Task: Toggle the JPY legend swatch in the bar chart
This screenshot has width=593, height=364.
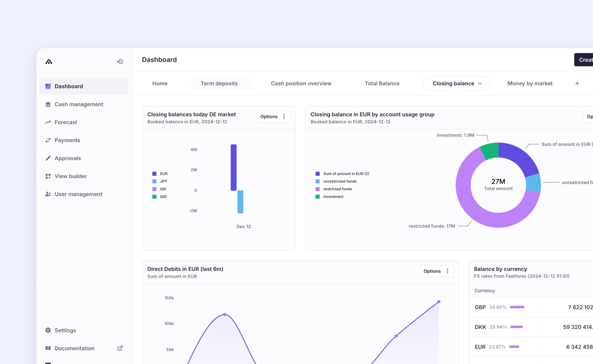Action: [x=154, y=181]
